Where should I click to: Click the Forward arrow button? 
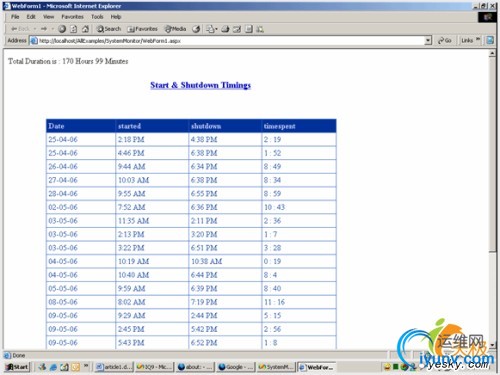click(44, 29)
